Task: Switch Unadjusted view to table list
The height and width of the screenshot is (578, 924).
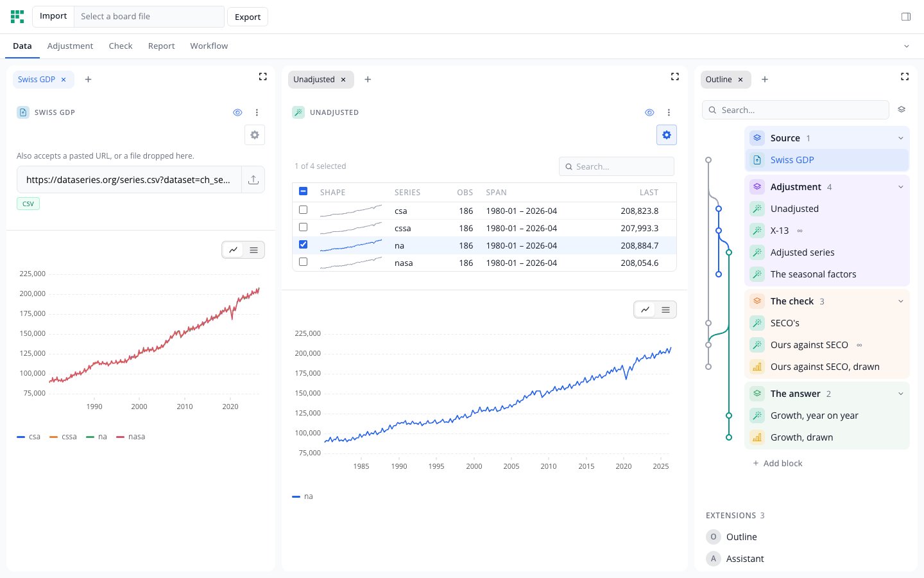Action: 666,310
